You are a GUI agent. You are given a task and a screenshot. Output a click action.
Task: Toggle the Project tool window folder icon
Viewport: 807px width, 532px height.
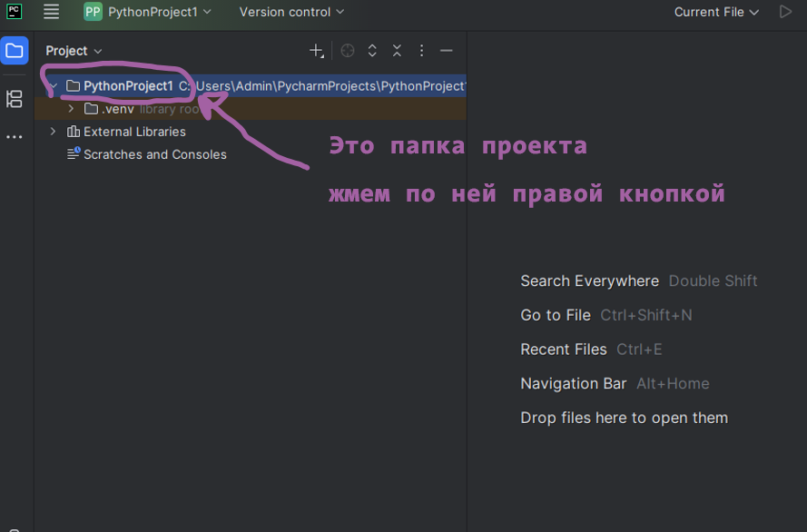15,51
